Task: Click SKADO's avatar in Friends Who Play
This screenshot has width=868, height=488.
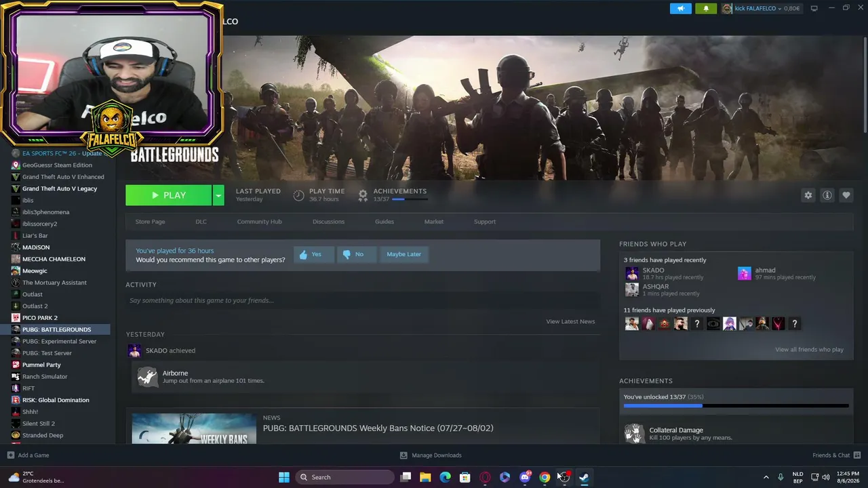Action: (x=632, y=273)
